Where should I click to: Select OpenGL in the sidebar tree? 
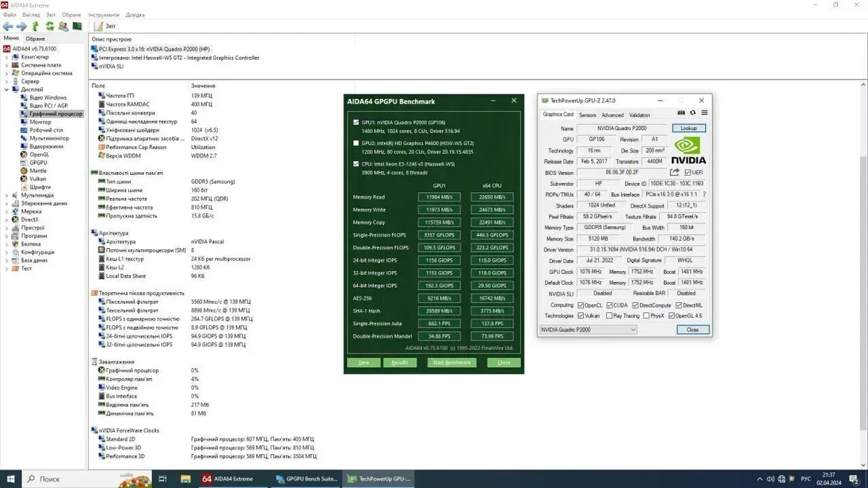(39, 154)
